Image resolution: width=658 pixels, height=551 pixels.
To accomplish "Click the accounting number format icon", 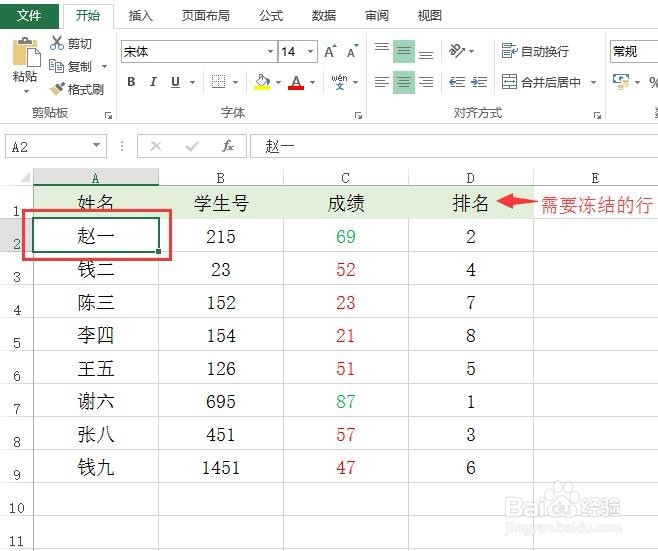I will (x=621, y=81).
